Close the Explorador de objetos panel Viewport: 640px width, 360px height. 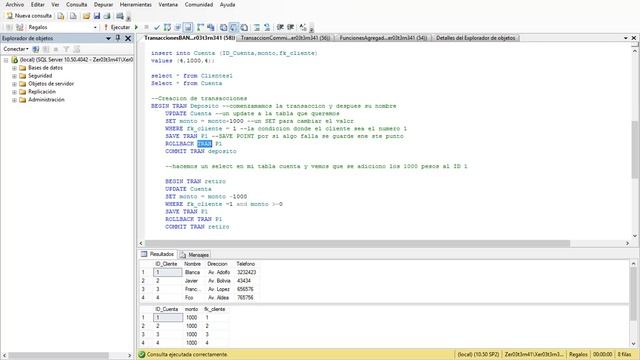click(x=128, y=38)
